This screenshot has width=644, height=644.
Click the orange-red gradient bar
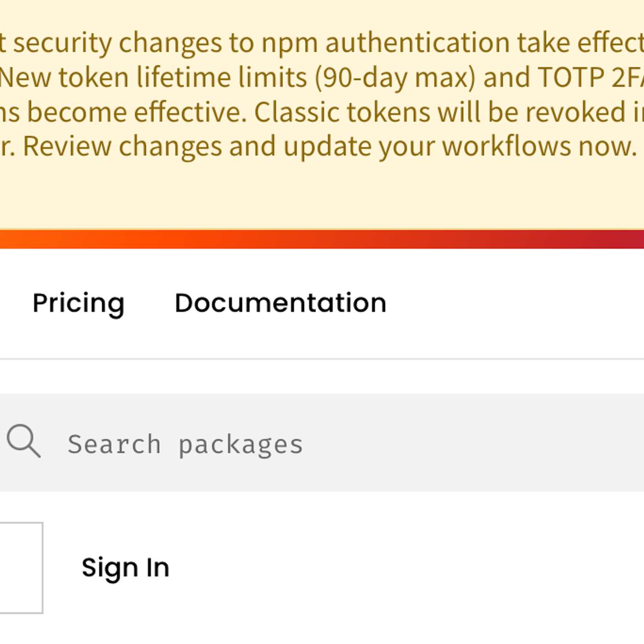(x=322, y=239)
